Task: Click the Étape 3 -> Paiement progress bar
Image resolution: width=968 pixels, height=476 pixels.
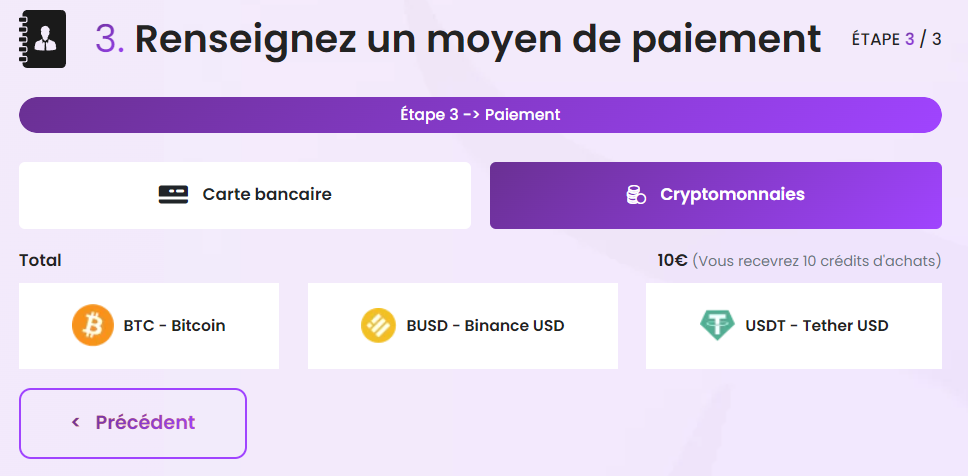Action: click(480, 115)
